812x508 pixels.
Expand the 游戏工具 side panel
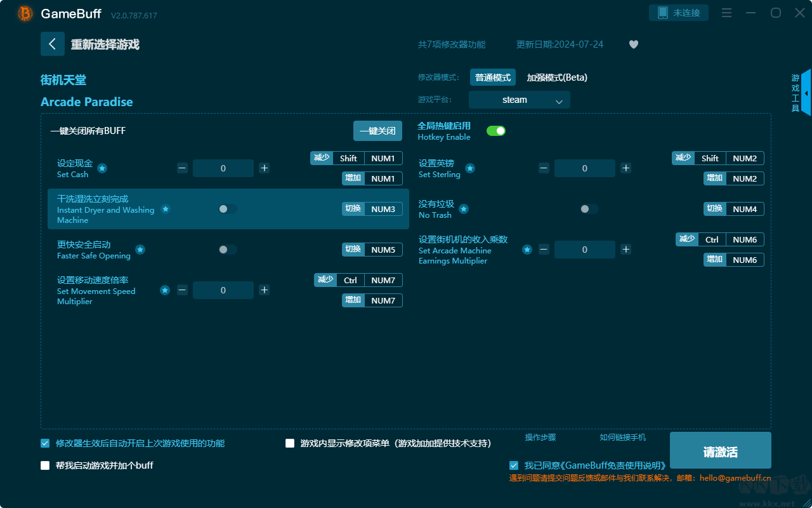801,93
